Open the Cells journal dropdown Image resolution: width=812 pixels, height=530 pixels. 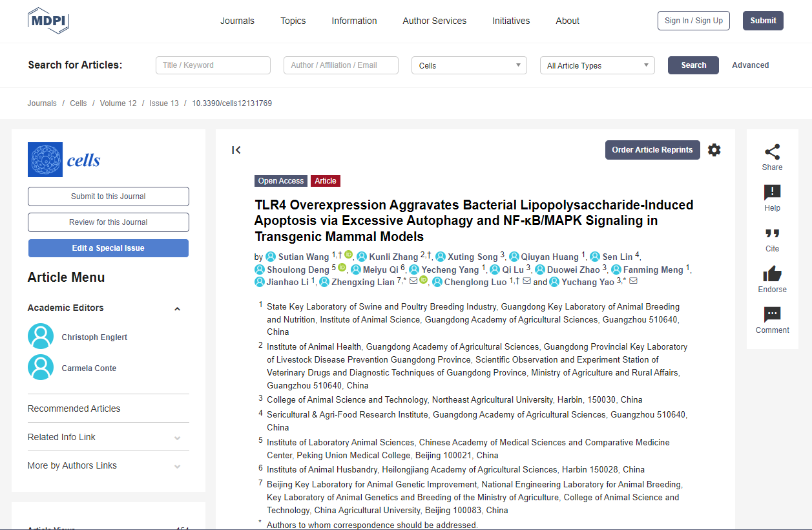click(x=469, y=65)
